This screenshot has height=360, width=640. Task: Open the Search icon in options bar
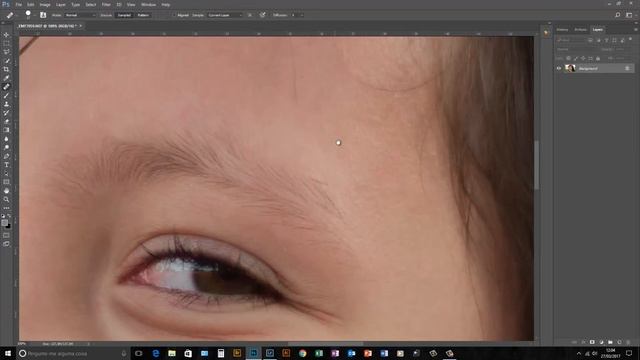(x=618, y=15)
